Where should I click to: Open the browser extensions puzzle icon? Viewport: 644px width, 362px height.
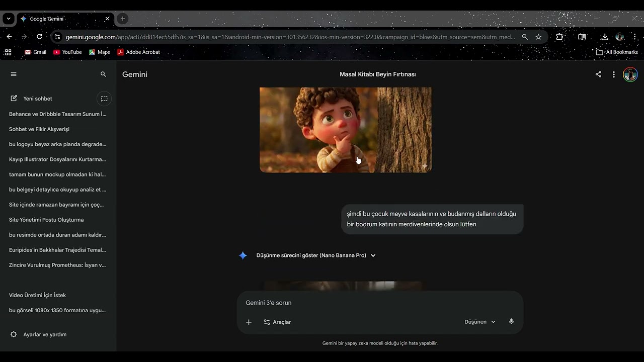point(559,37)
